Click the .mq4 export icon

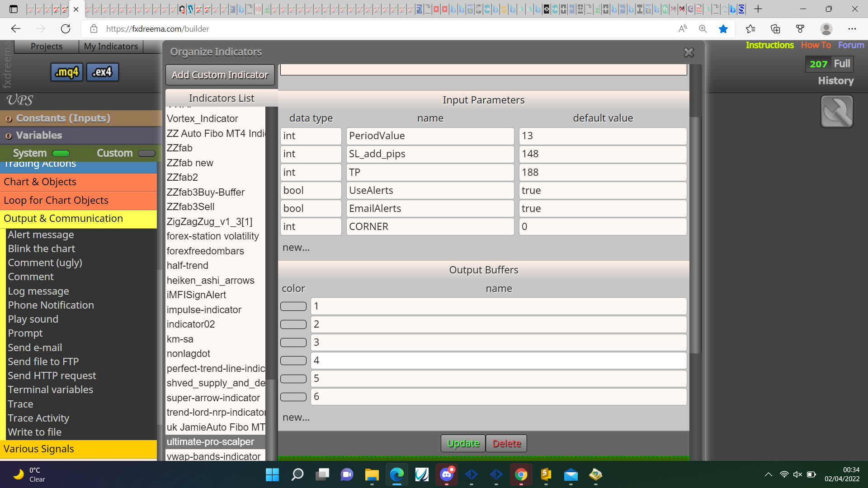(x=67, y=72)
